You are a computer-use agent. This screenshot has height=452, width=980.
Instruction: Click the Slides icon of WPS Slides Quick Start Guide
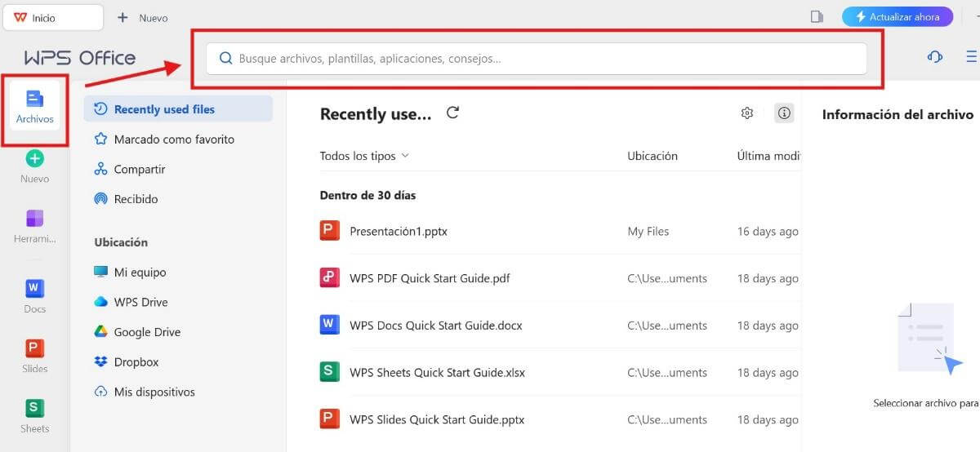329,419
